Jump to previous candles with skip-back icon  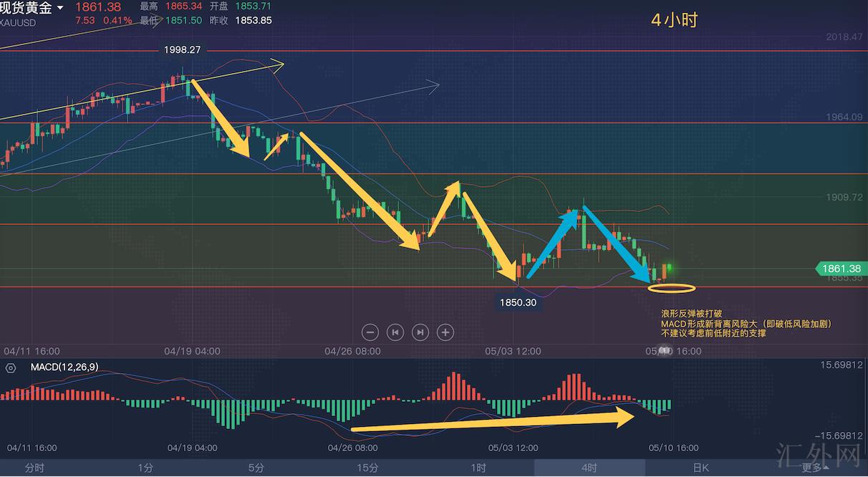point(395,332)
